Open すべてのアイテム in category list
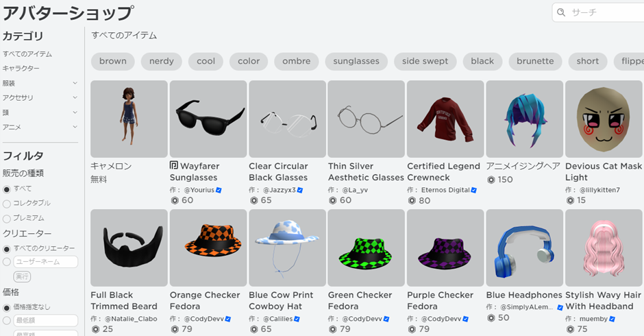The width and height of the screenshot is (644, 336). coord(27,54)
